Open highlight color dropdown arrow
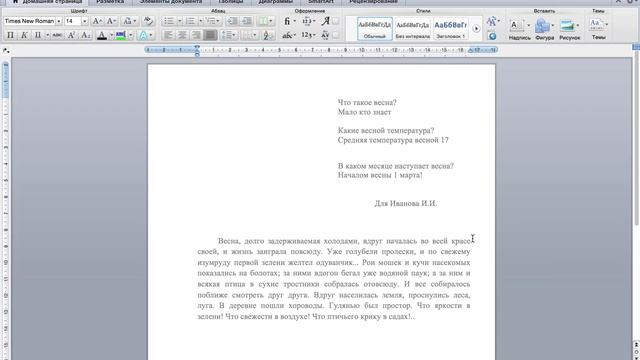The width and height of the screenshot is (640, 360). pyautogui.click(x=131, y=35)
